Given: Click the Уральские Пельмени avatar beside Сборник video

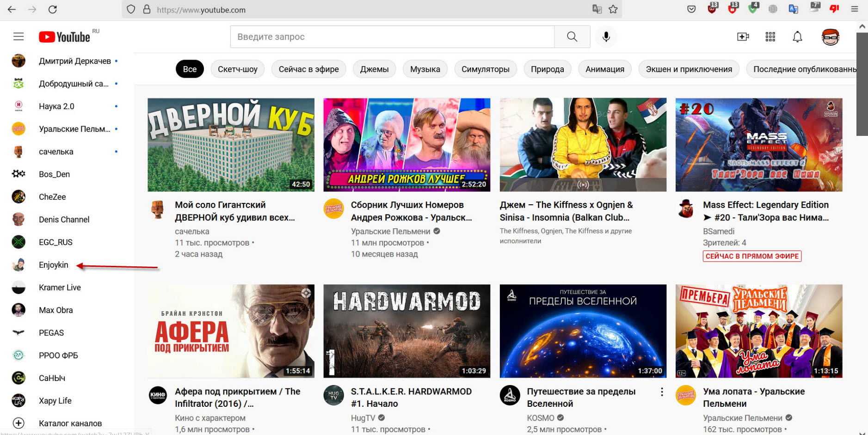Looking at the screenshot, I should pos(333,209).
